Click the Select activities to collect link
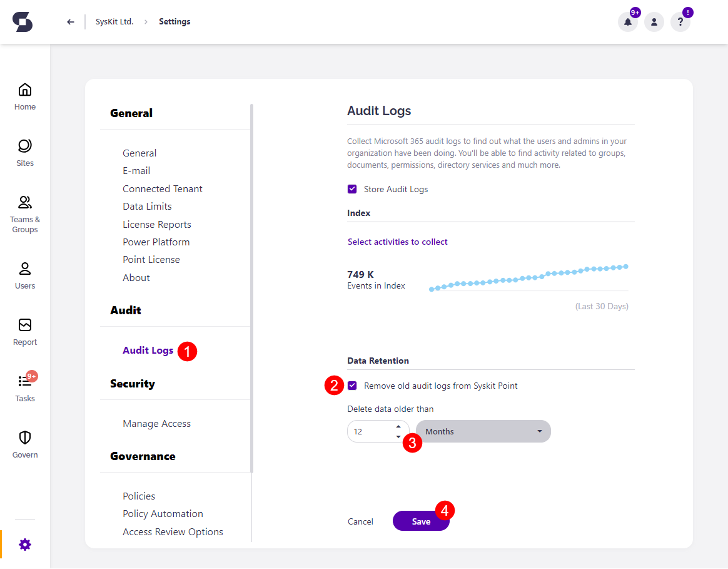Image resolution: width=728 pixels, height=569 pixels. pos(397,242)
